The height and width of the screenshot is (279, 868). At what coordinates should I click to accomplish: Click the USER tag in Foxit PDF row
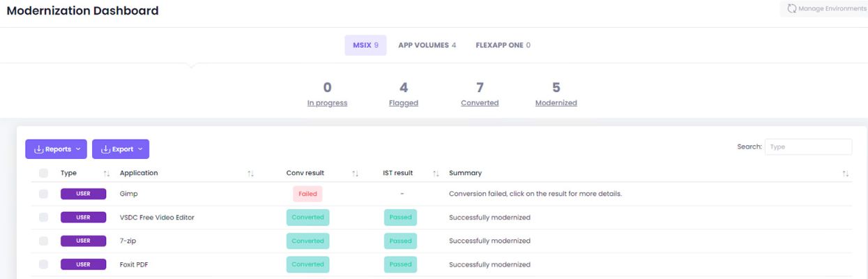83,264
